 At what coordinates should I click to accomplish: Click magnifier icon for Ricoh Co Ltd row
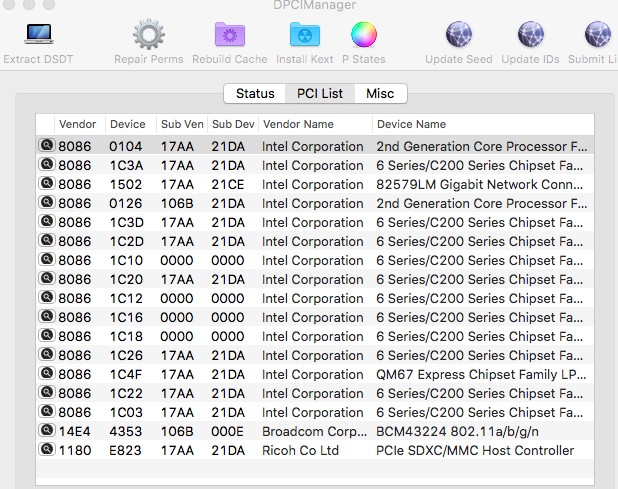[46, 450]
